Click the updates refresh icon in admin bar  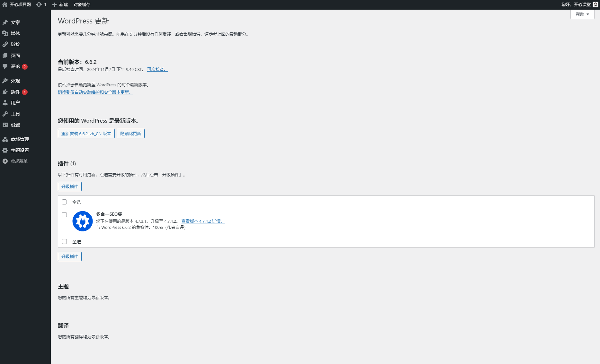click(39, 4)
